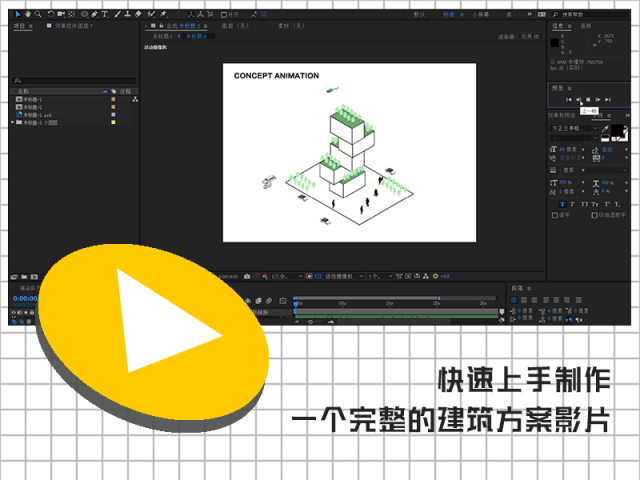Step to previous frame in Preview panel
This screenshot has width=640, height=480.
pos(578,100)
